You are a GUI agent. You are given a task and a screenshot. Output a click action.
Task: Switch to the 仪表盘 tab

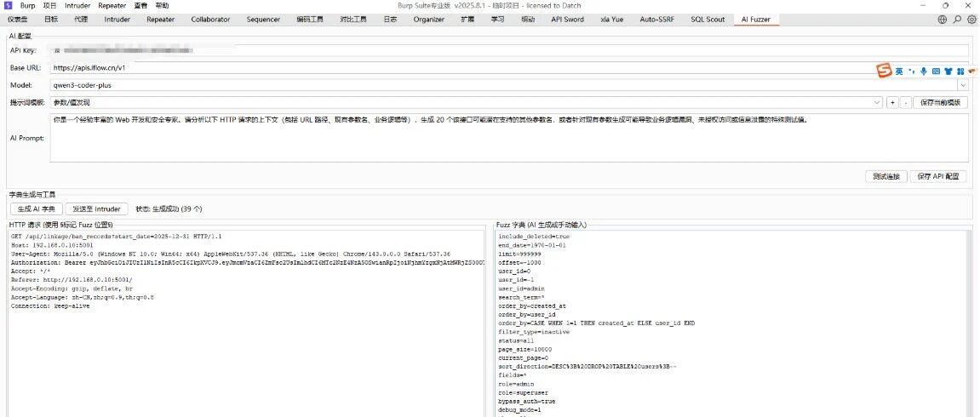click(x=18, y=20)
